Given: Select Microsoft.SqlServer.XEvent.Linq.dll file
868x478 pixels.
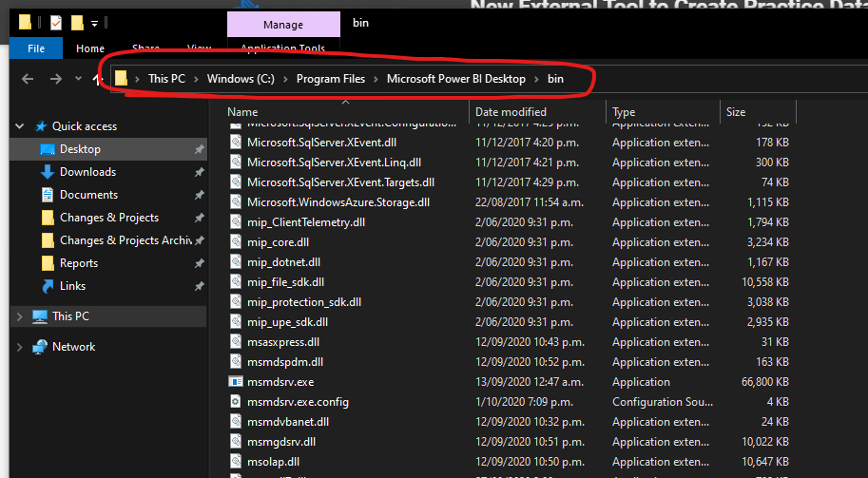Looking at the screenshot, I should click(334, 163).
